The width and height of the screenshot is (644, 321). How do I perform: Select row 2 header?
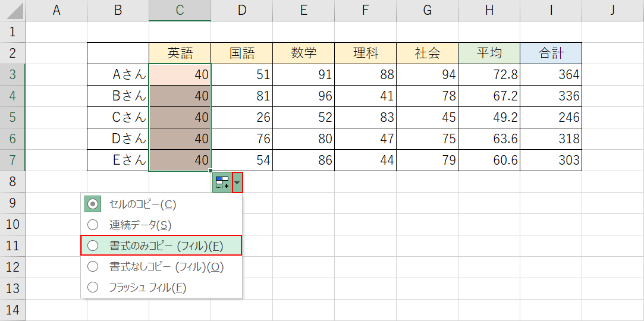click(12, 53)
